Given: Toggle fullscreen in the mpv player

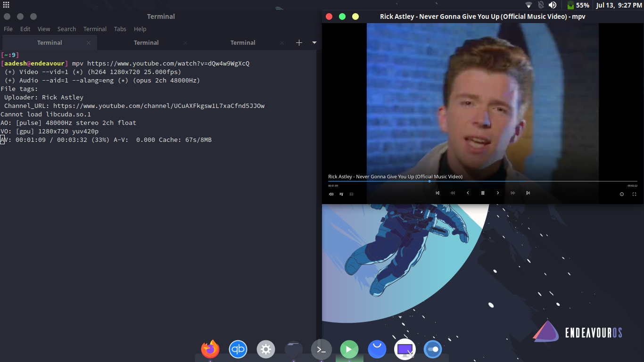Looking at the screenshot, I should 634,194.
